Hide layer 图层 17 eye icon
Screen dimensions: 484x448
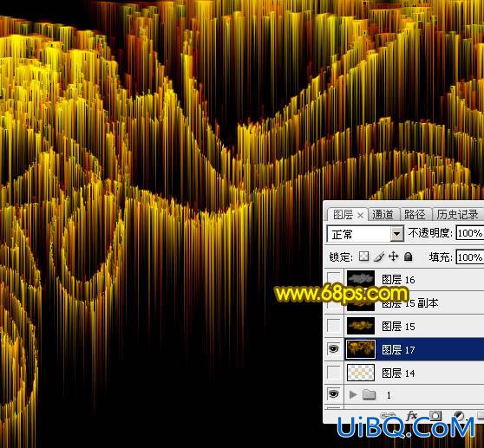333,349
